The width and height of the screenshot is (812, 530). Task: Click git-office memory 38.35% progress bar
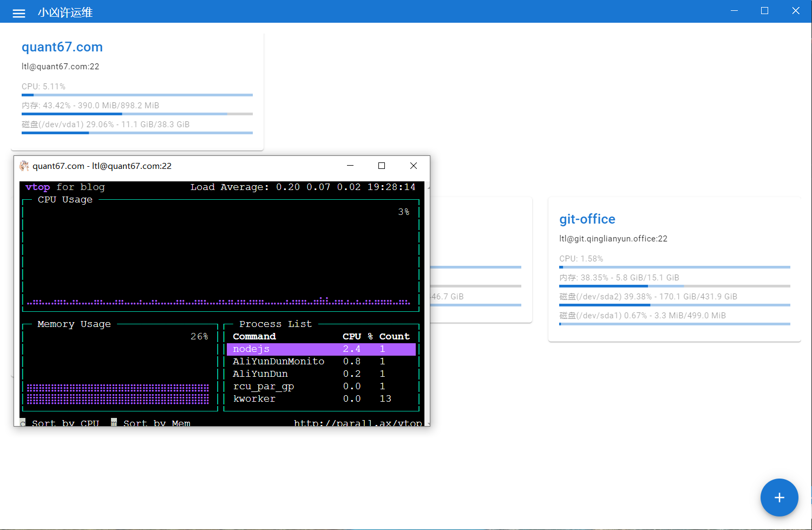[x=675, y=286]
